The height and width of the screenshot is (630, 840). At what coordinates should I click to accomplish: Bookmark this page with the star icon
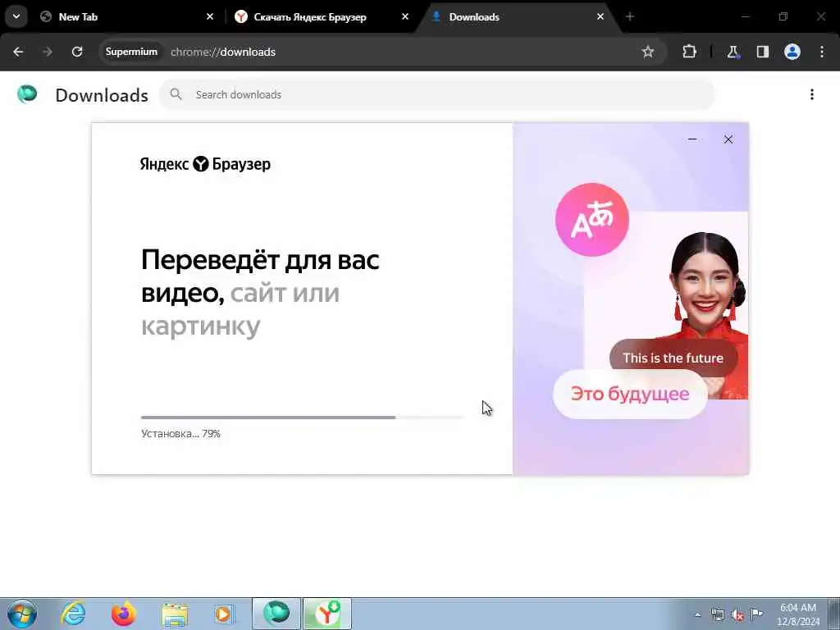tap(648, 52)
